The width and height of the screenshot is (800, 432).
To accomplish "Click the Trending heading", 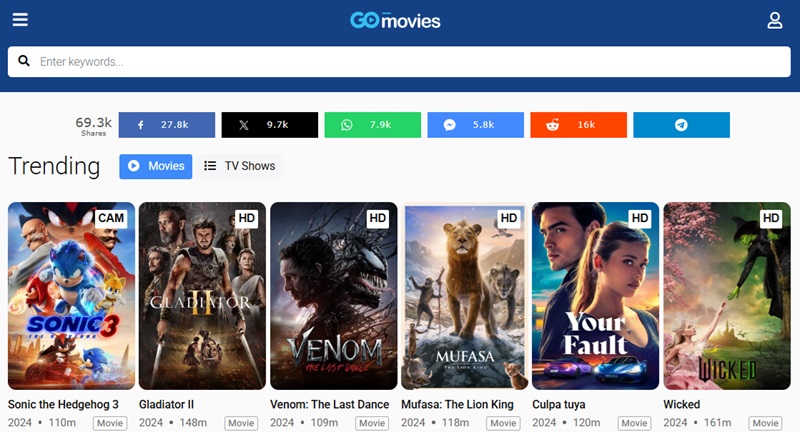I will (x=54, y=166).
